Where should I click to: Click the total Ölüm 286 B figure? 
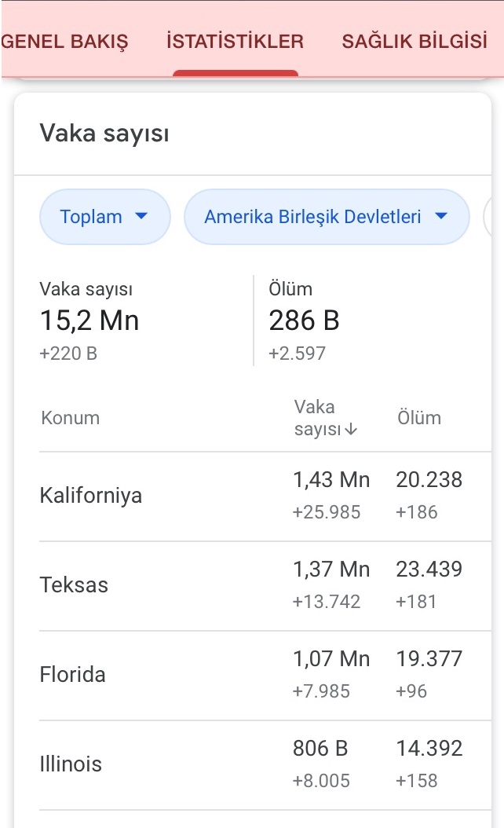click(304, 321)
